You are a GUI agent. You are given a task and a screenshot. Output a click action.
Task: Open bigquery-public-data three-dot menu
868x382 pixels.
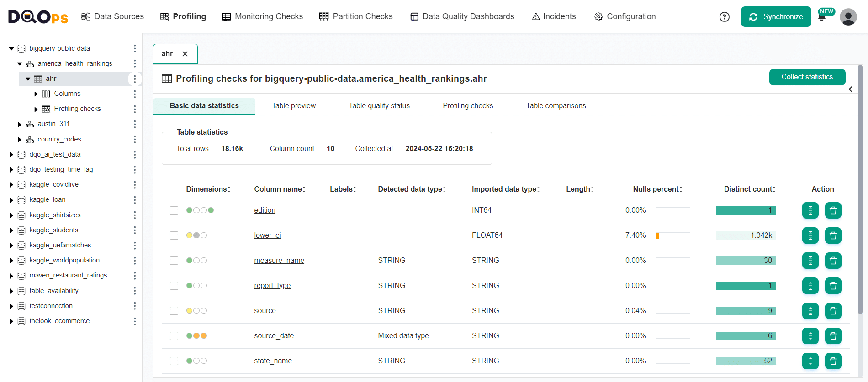[x=135, y=48]
